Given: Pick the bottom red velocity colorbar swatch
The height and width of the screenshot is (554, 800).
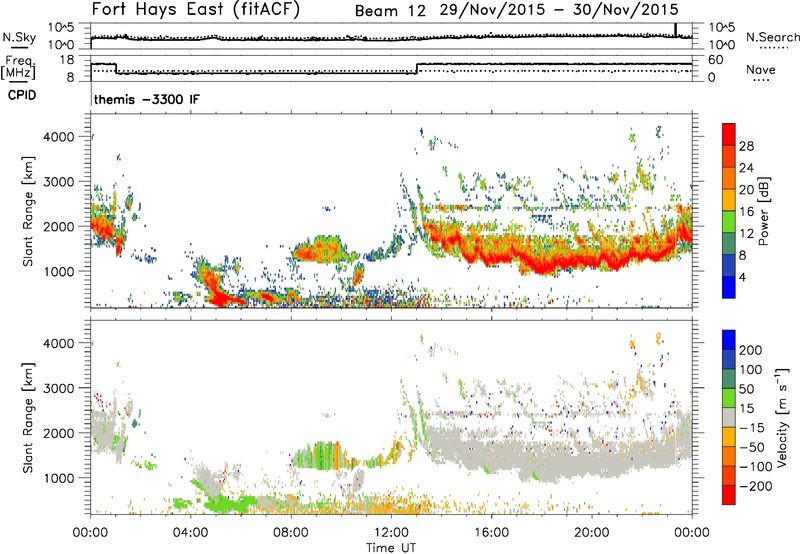Looking at the screenshot, I should click(x=729, y=495).
